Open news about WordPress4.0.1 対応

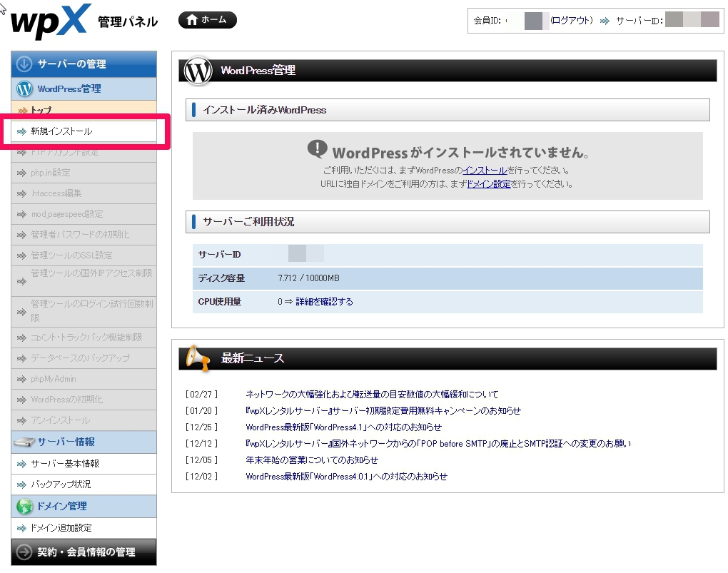346,476
